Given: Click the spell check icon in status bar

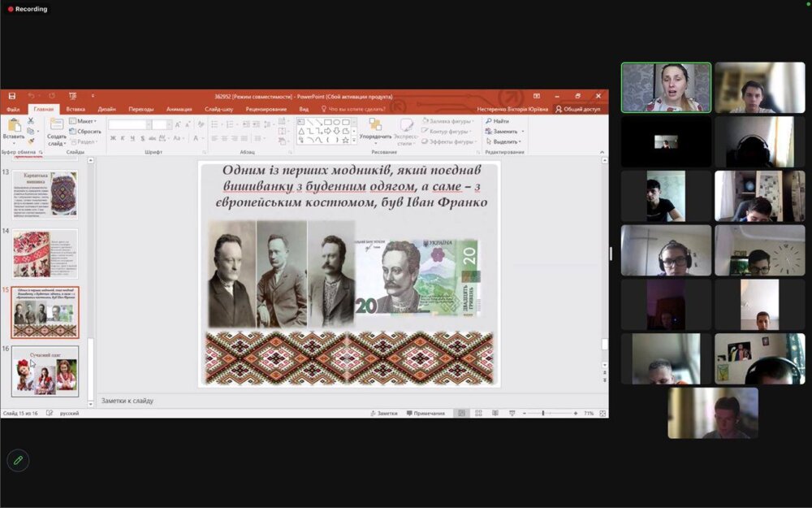Looking at the screenshot, I should coord(50,413).
